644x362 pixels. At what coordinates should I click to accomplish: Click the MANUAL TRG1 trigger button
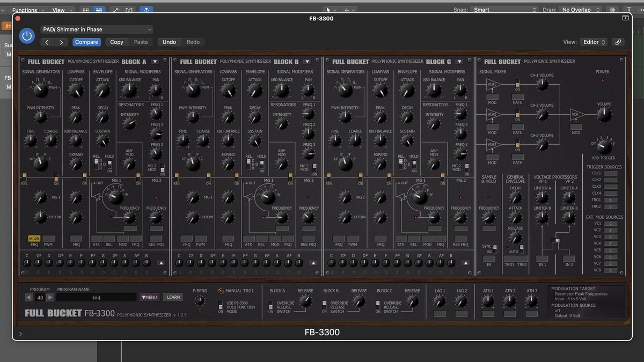point(221,291)
